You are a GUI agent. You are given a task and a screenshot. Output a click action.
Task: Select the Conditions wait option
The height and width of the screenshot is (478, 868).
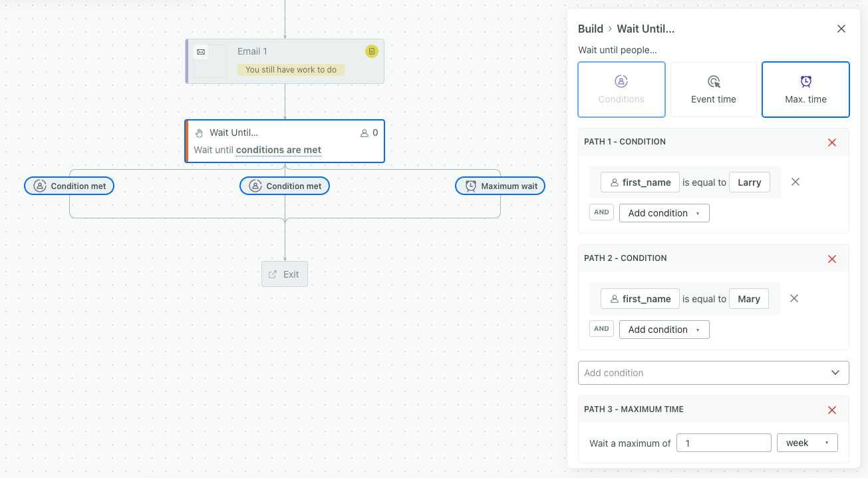[x=621, y=89]
